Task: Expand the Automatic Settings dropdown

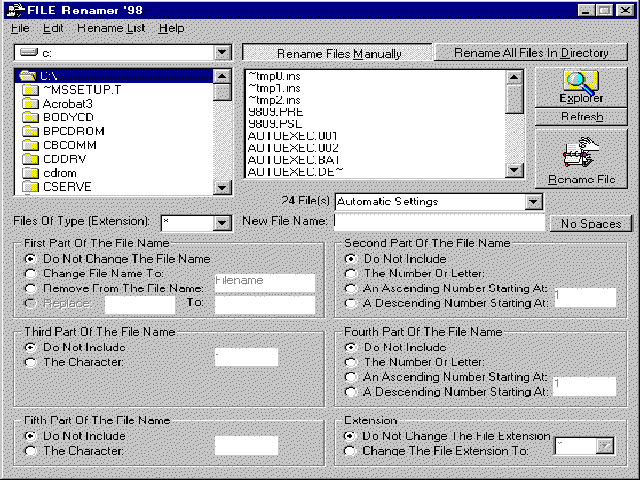Action: point(533,202)
